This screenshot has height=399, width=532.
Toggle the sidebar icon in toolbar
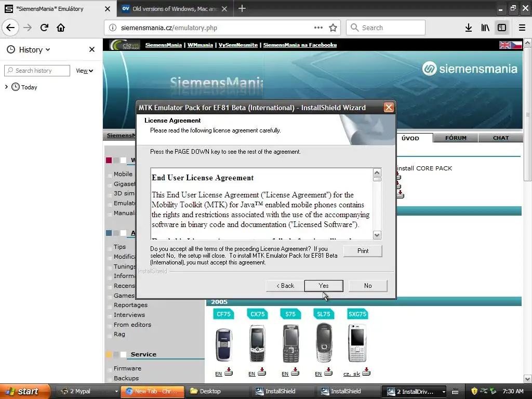pos(502,28)
